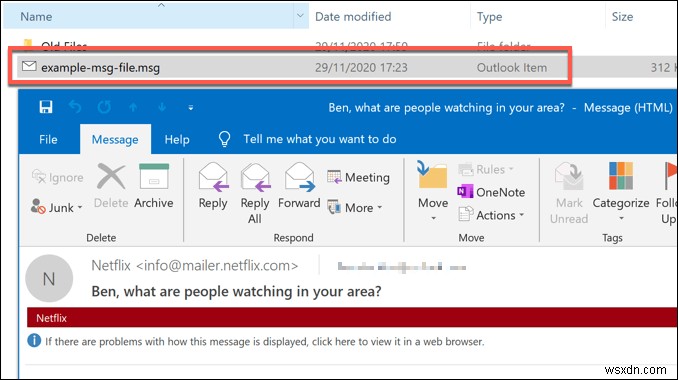Viewport: 678px width, 380px height.
Task: Click Reply All envelope icon
Action: 255,177
